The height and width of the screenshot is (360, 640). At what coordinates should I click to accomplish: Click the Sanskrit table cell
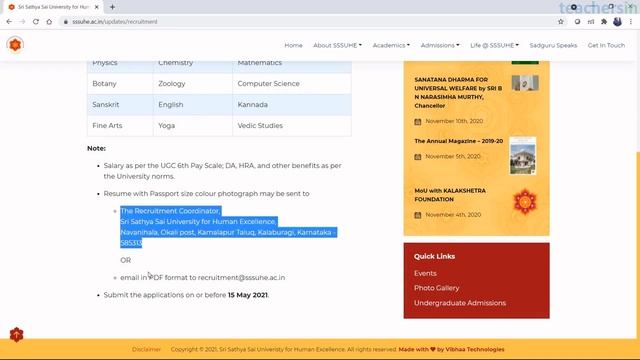[120, 105]
